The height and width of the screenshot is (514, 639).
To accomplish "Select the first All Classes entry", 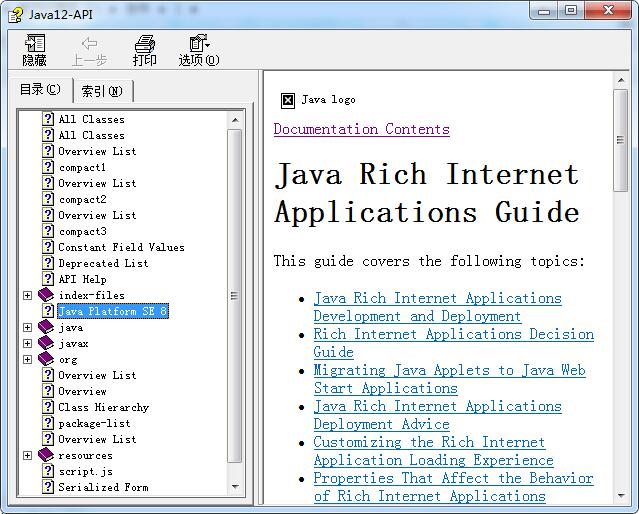I will pos(92,119).
